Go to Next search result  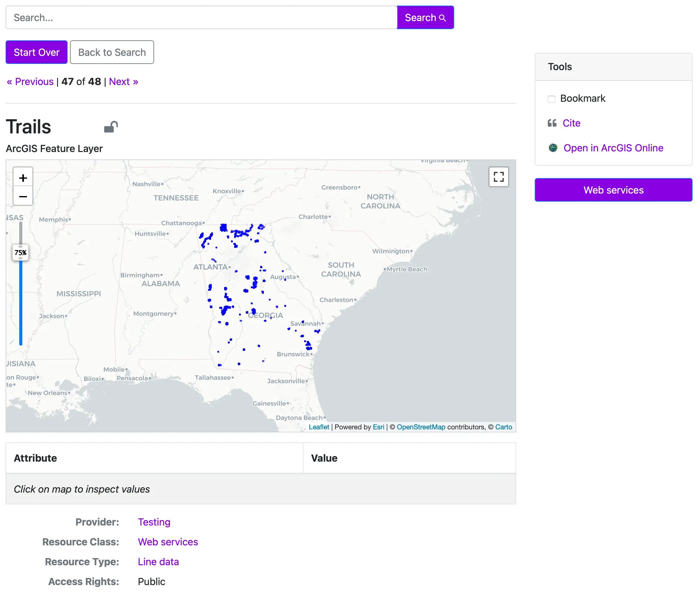[x=123, y=82]
